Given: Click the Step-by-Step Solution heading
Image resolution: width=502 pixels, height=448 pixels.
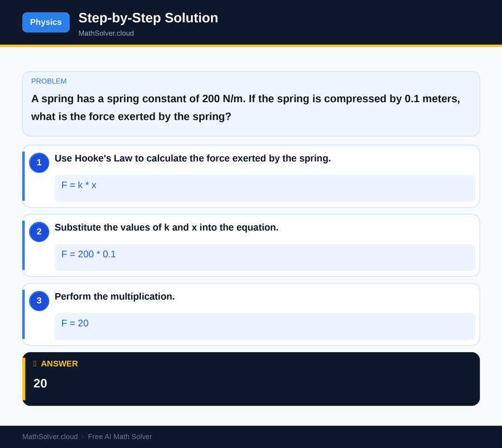Looking at the screenshot, I should [148, 18].
